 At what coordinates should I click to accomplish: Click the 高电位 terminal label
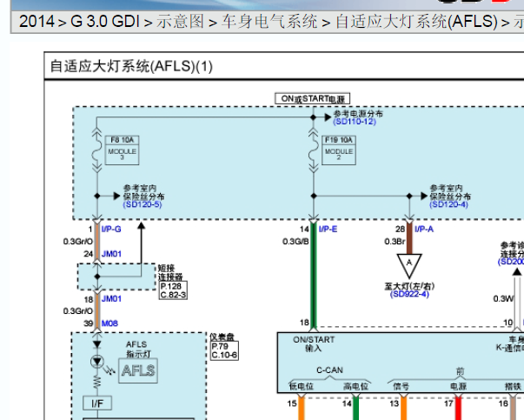tap(355, 387)
